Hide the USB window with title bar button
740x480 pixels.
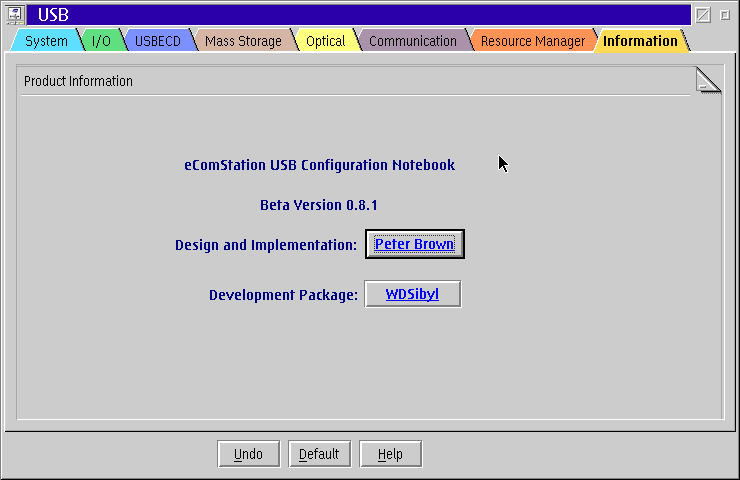pyautogui.click(x=703, y=15)
